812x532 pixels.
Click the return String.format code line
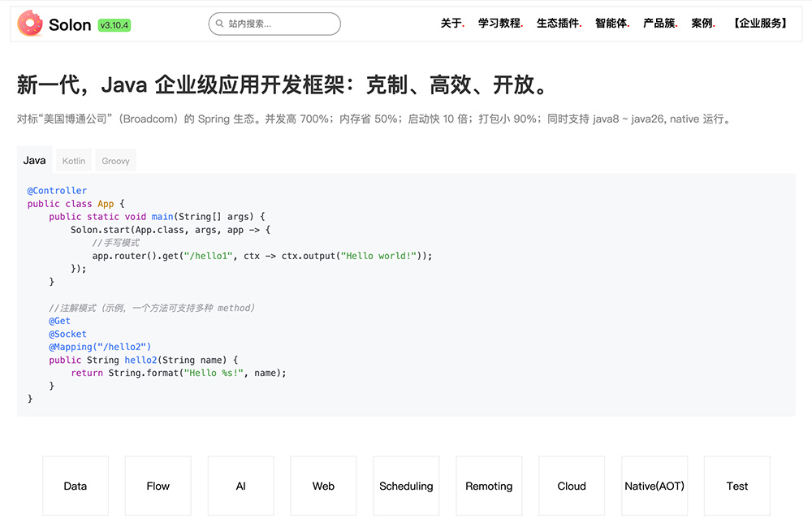pos(179,373)
